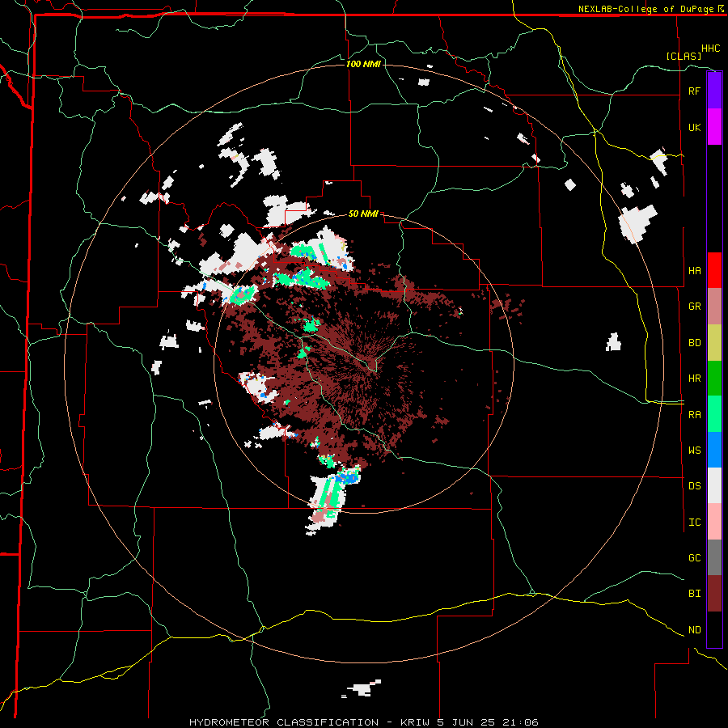This screenshot has width=728, height=728.
Task: Click the '5 JUN 25' date text
Action: click(468, 722)
